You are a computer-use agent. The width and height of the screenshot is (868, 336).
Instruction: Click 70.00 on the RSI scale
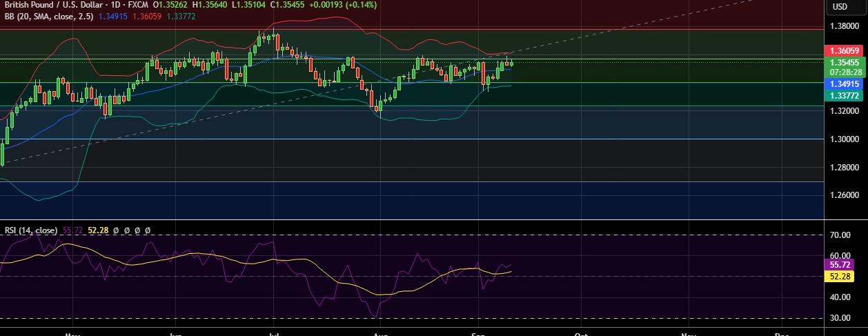[x=840, y=235]
